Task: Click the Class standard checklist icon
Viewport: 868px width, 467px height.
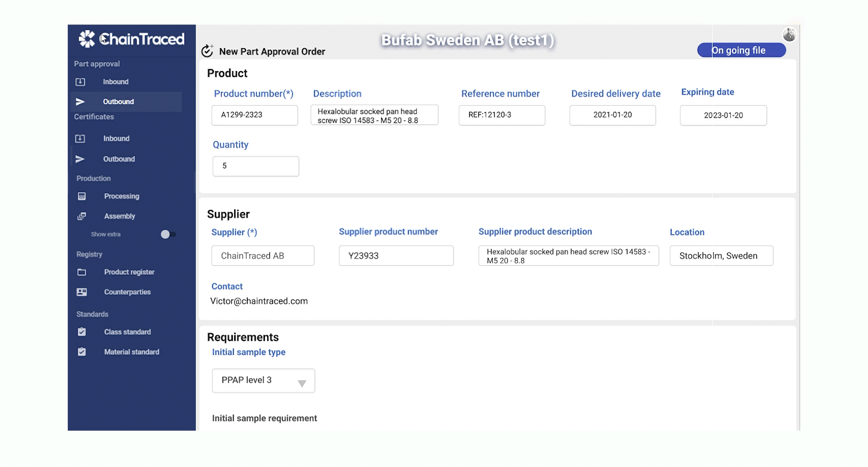Action: 82,332
